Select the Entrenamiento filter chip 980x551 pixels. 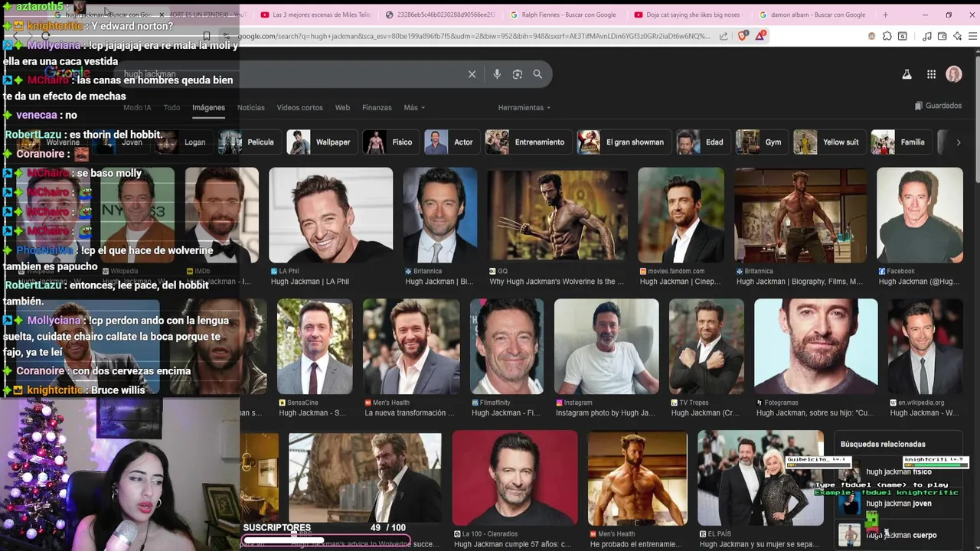point(528,142)
